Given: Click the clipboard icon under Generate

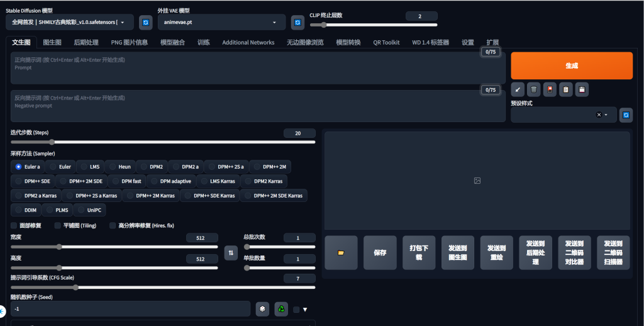Looking at the screenshot, I should [566, 89].
